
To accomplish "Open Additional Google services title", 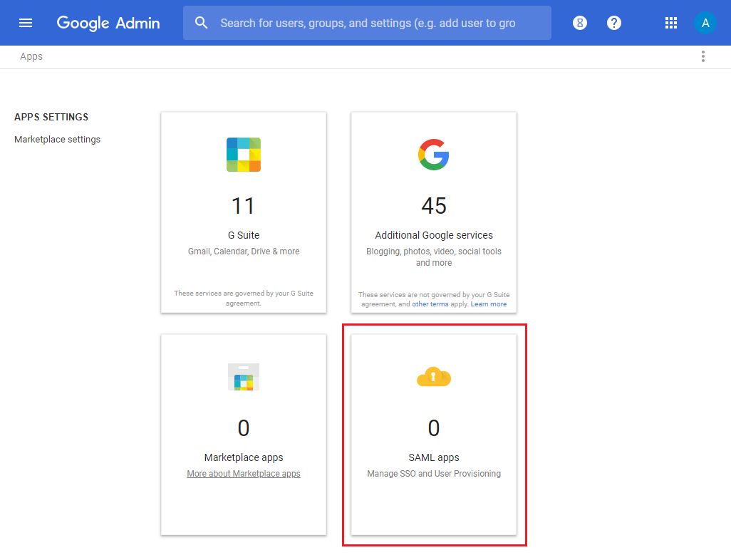I will tap(434, 235).
